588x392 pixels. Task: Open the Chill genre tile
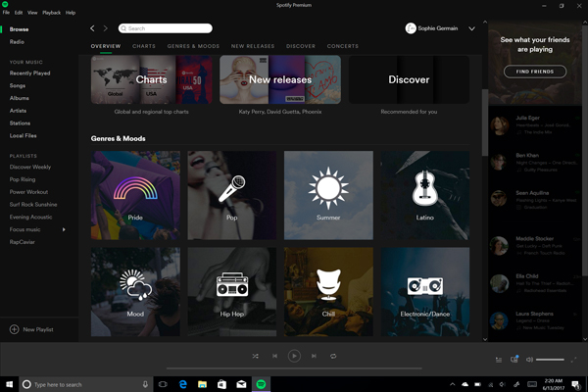tap(328, 292)
